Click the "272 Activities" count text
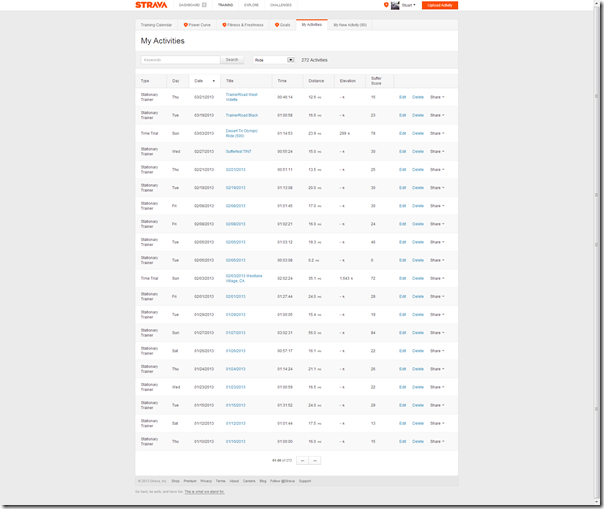604x509 pixels. [314, 60]
